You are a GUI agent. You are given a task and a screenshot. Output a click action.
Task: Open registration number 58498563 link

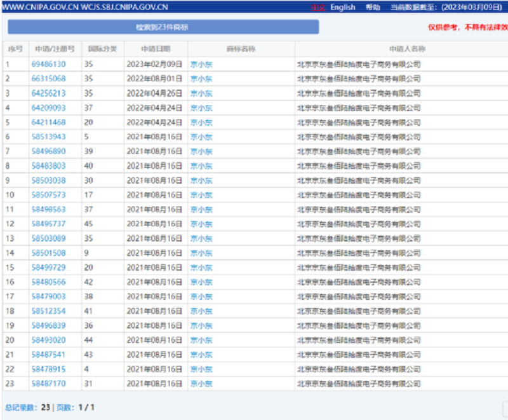tap(49, 209)
